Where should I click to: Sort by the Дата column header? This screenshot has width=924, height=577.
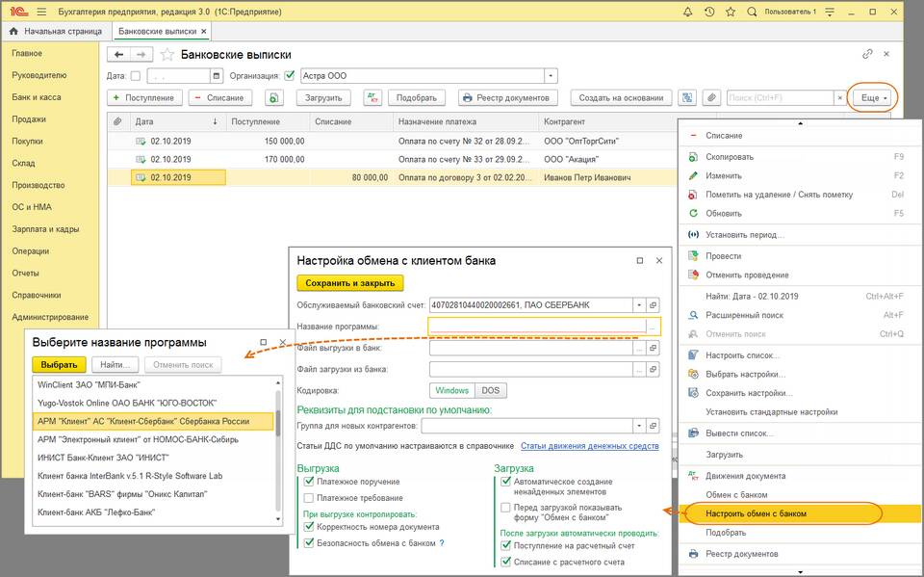pyautogui.click(x=177, y=121)
